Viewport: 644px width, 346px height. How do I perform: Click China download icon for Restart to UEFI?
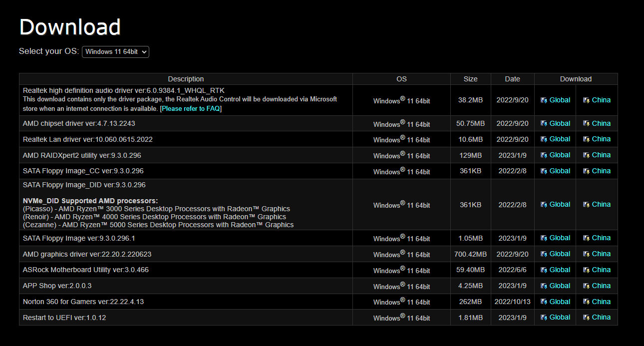[586, 317]
